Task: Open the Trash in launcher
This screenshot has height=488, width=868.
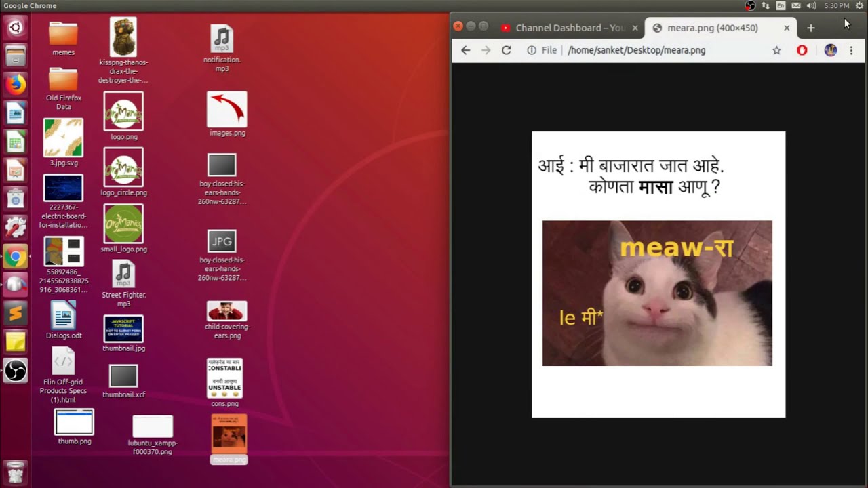Action: tap(16, 472)
